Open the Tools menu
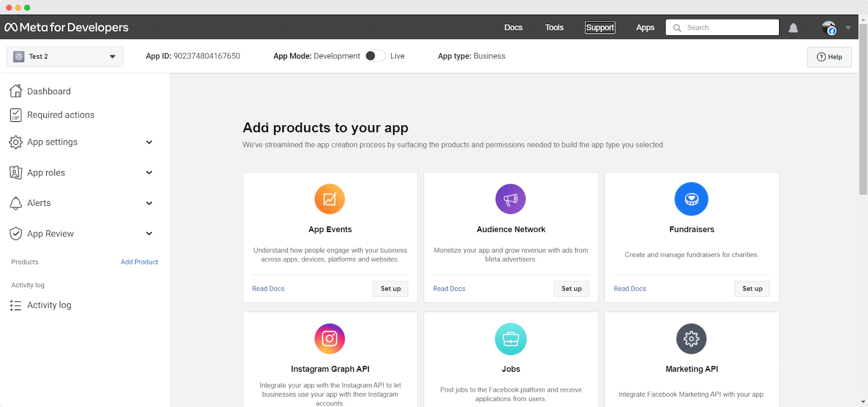Viewport: 868px width, 407px height. coord(554,28)
